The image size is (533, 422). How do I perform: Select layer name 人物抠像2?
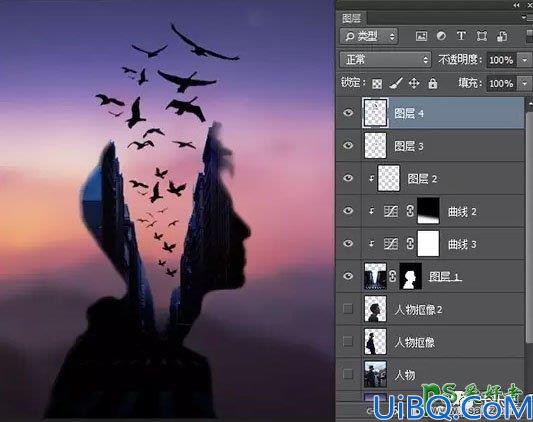pyautogui.click(x=418, y=309)
